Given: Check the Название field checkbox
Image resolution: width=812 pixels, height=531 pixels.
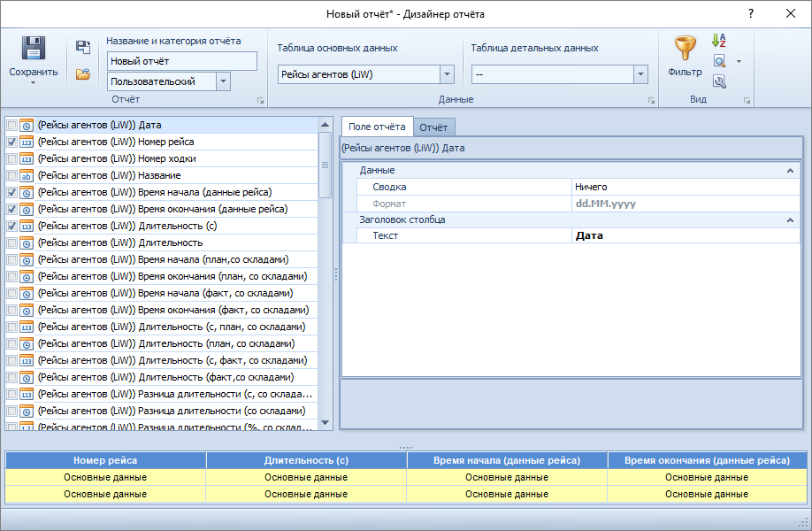Looking at the screenshot, I should pos(11,175).
